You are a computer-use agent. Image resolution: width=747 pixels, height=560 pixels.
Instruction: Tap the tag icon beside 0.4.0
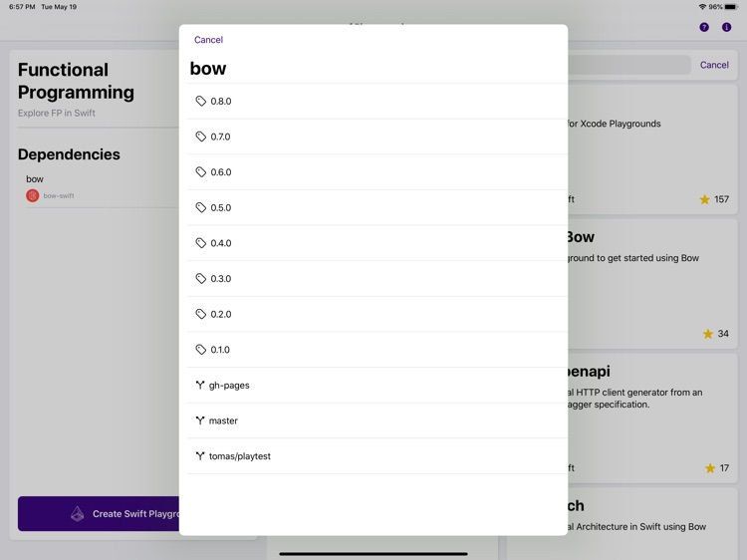200,243
